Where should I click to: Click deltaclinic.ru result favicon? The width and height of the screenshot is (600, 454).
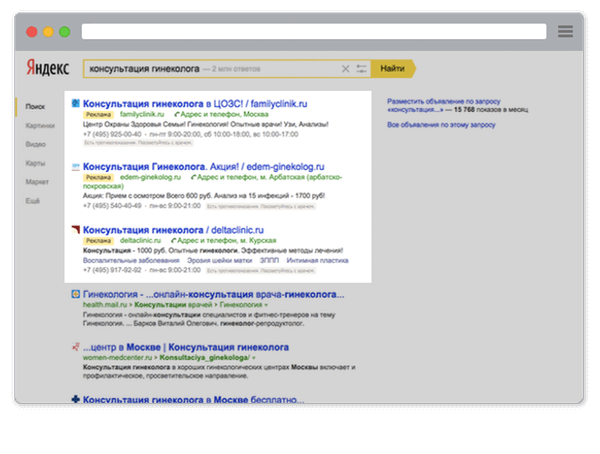tap(76, 230)
